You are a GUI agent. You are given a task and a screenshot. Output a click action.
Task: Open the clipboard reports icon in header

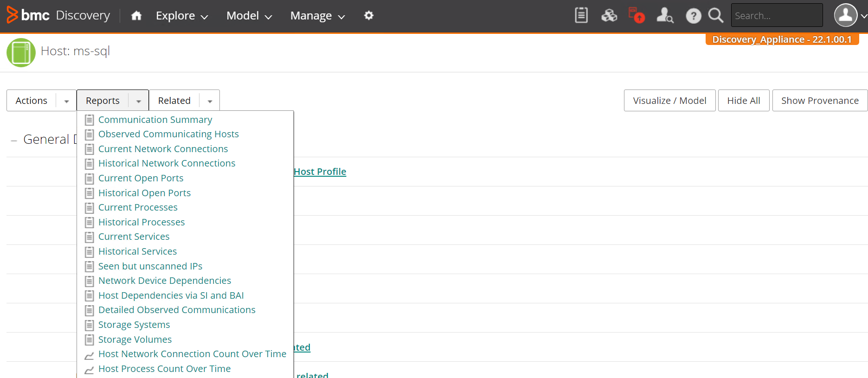click(x=581, y=15)
